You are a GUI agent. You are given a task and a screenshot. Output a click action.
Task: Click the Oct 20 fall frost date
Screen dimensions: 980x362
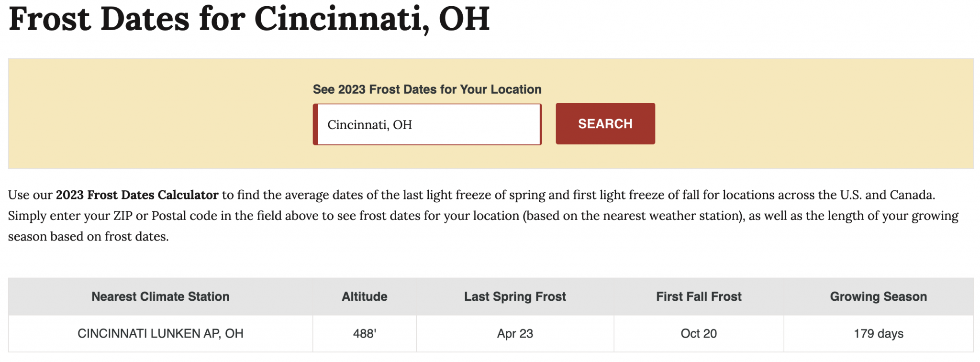pyautogui.click(x=698, y=333)
